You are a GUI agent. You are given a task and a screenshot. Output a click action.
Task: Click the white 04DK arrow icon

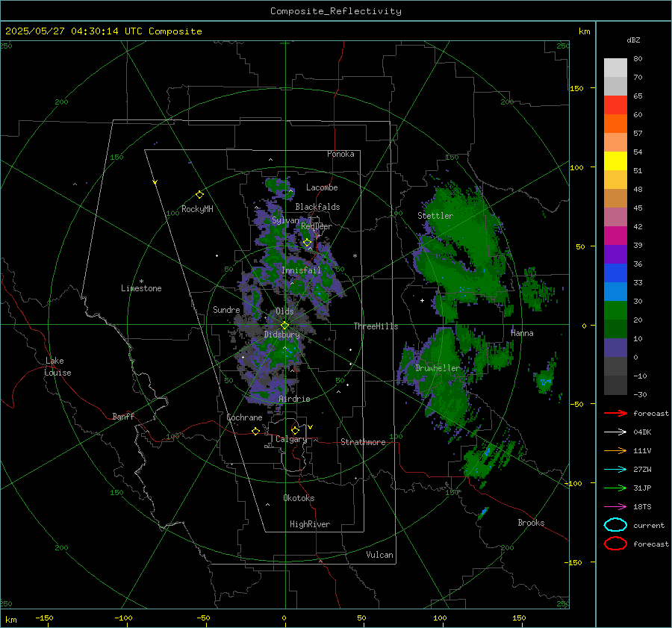615,432
